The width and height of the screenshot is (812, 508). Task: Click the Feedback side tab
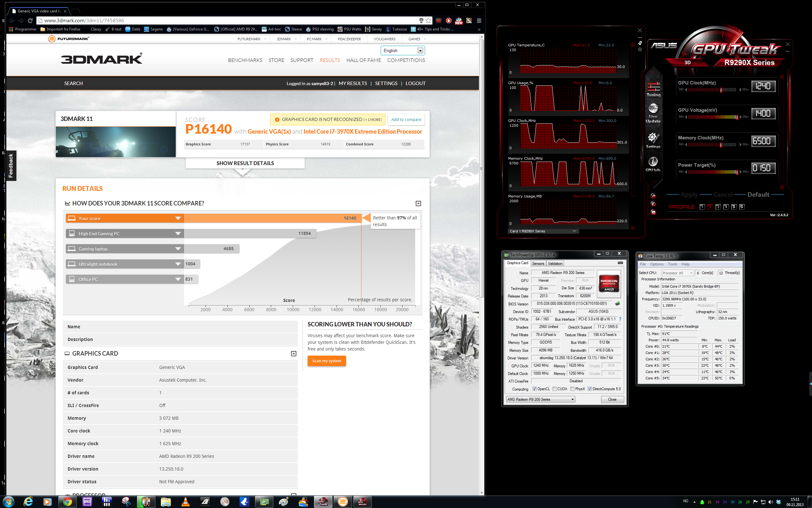point(11,166)
